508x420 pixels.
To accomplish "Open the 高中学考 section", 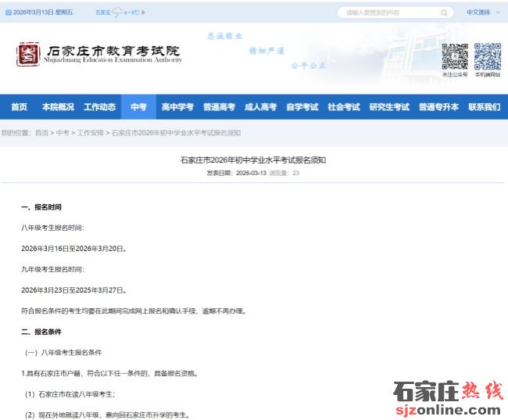I will (x=177, y=107).
